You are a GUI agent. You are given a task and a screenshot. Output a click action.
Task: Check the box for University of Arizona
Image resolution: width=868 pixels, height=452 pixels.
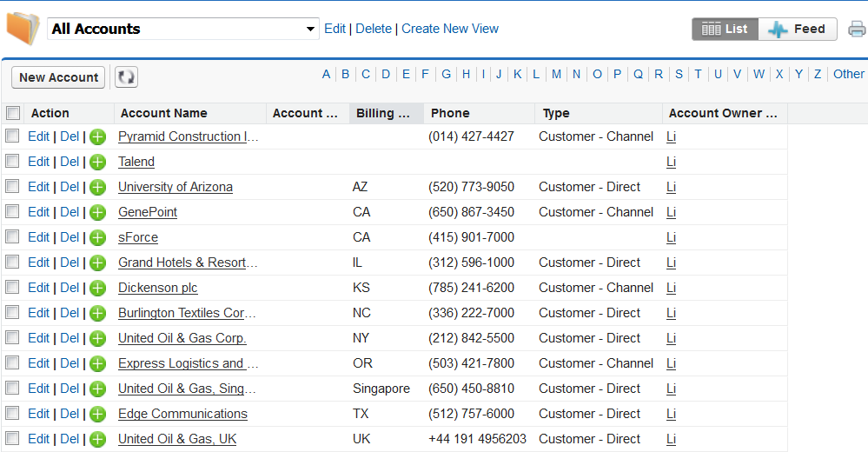click(x=13, y=187)
